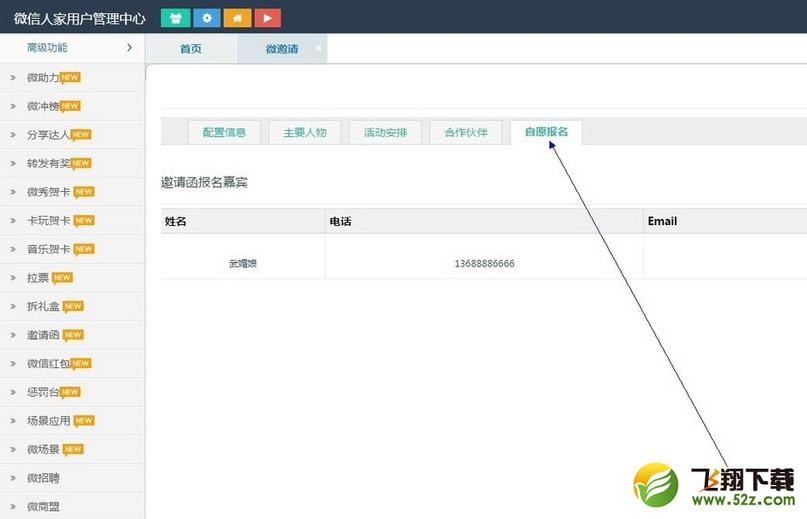Image resolution: width=807 pixels, height=519 pixels.
Task: Click the 微信人家用户管理中心 title
Action: [x=80, y=19]
